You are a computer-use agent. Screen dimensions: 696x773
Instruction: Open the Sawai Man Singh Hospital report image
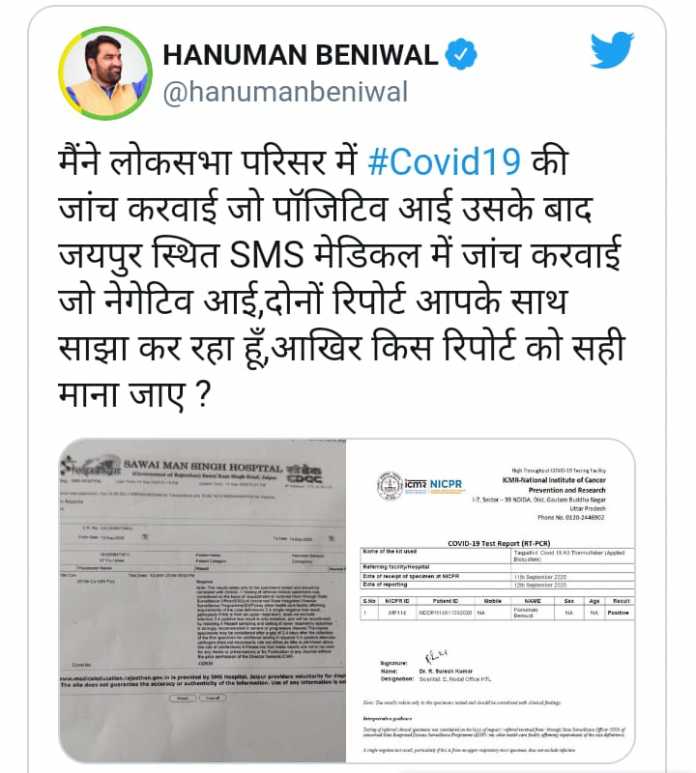203,600
